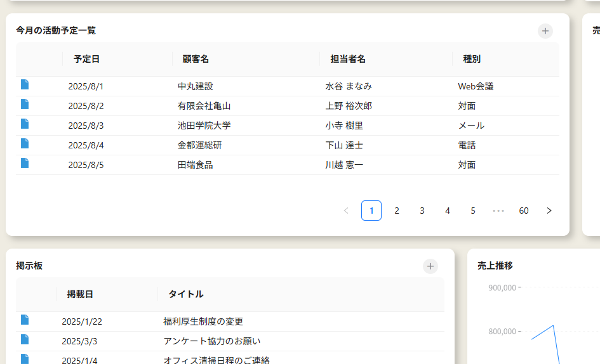Open document icon for アンケート協力のお願い
This screenshot has height=364, width=600.
pos(25,340)
